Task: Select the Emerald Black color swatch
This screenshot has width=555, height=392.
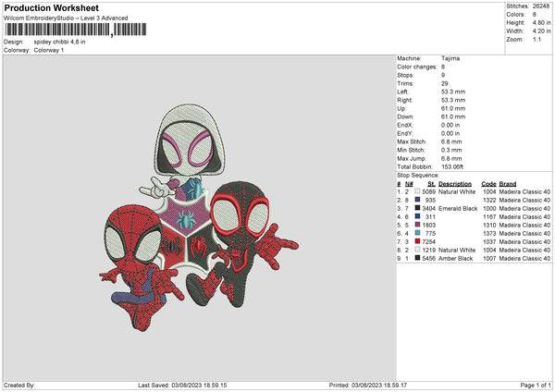Action: tap(418, 208)
